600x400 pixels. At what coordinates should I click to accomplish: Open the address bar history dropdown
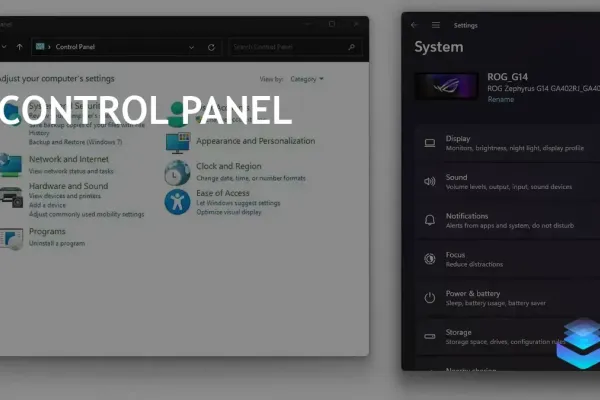click(191, 47)
